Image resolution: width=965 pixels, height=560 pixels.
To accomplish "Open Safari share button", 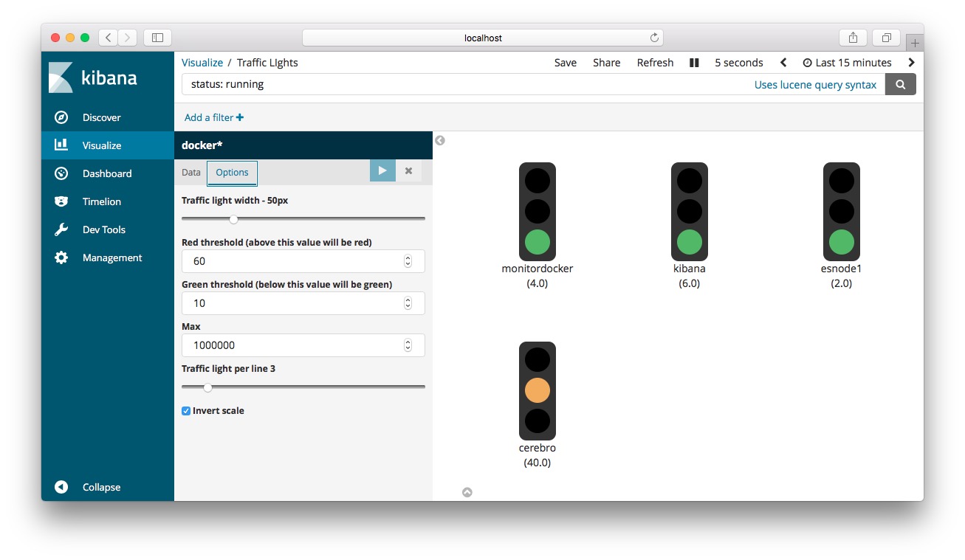I will pyautogui.click(x=853, y=38).
